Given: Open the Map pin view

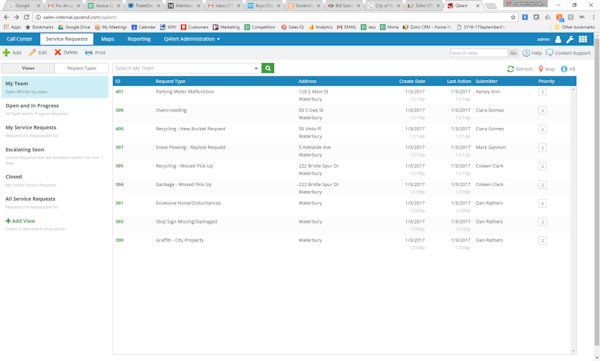Looking at the screenshot, I should coord(546,69).
